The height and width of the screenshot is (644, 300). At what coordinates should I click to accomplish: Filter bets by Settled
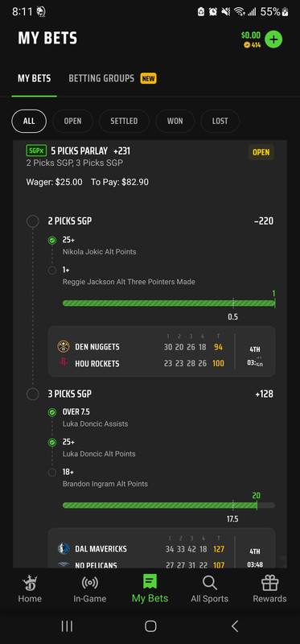(x=124, y=122)
